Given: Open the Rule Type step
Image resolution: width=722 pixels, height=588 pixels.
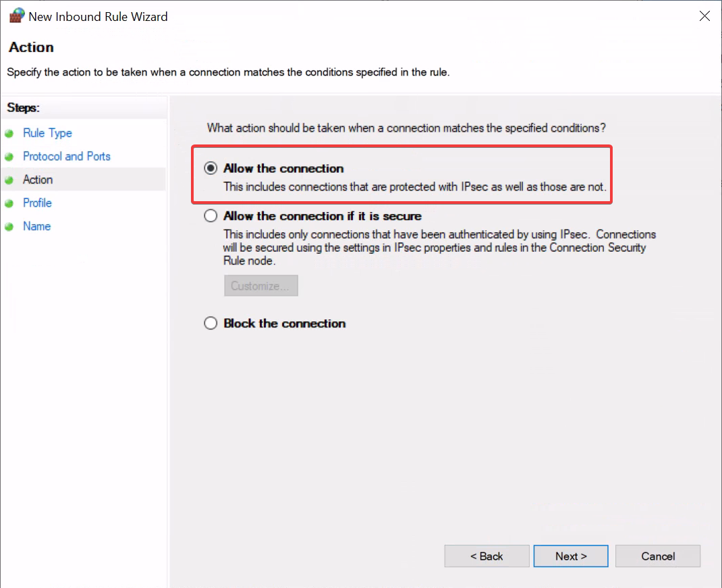Looking at the screenshot, I should pyautogui.click(x=47, y=133).
